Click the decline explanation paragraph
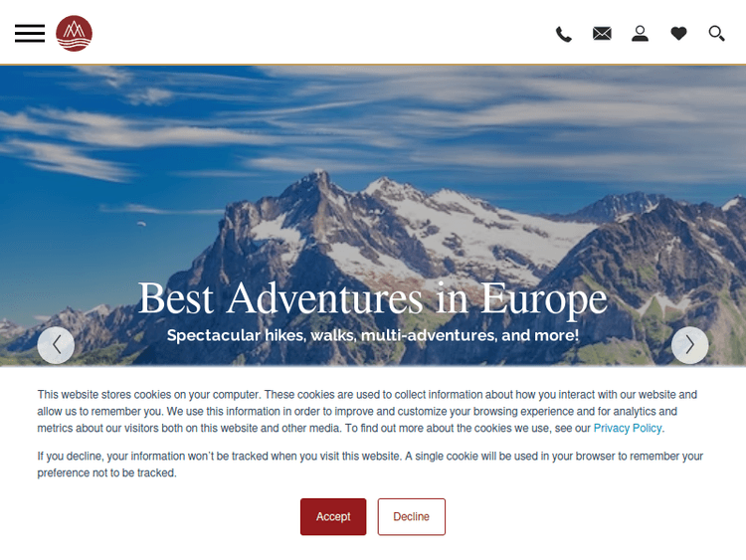Screen dimensions: 746x560 [x=370, y=465]
